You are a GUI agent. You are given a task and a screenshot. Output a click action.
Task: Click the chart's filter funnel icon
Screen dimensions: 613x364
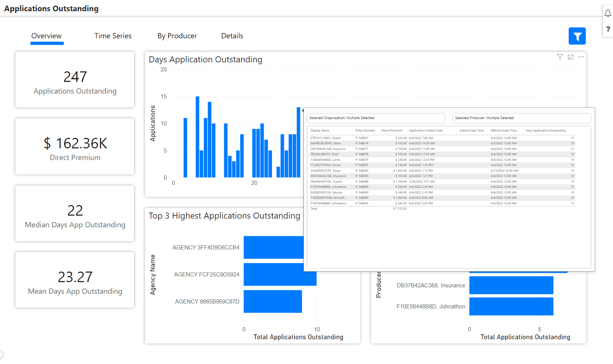pos(560,57)
